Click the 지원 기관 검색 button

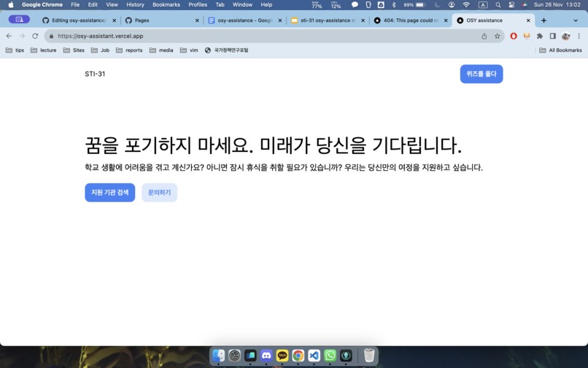point(110,193)
